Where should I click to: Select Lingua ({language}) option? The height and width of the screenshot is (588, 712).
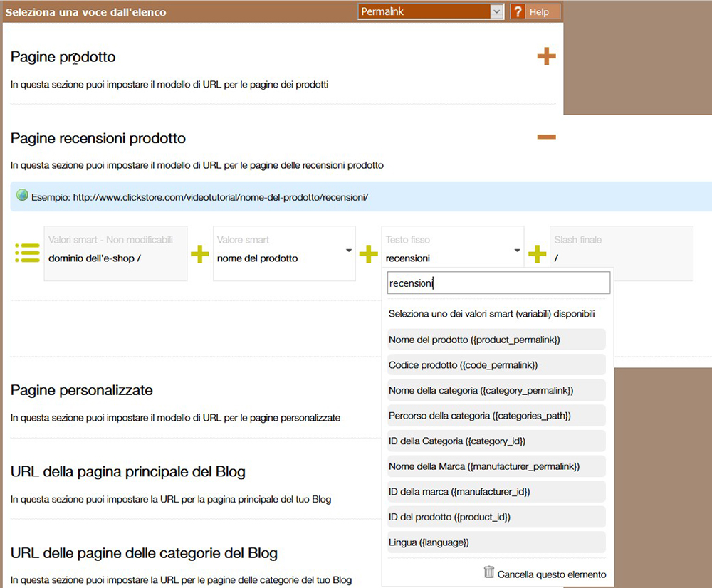(x=496, y=542)
